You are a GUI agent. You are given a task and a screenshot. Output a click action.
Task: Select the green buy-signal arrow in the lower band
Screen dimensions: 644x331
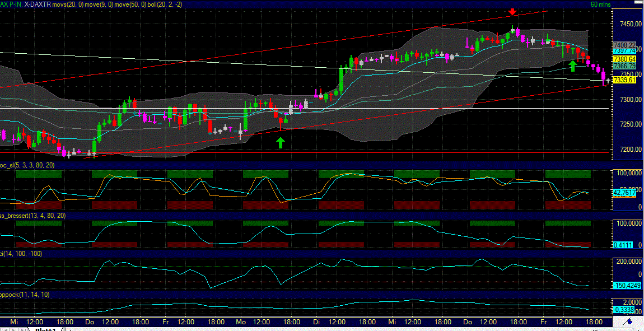(x=280, y=142)
